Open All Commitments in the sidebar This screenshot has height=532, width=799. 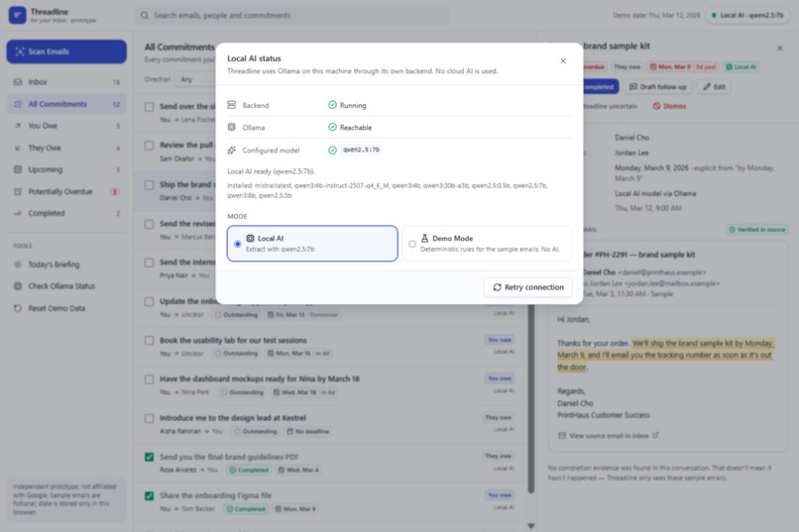click(x=66, y=104)
